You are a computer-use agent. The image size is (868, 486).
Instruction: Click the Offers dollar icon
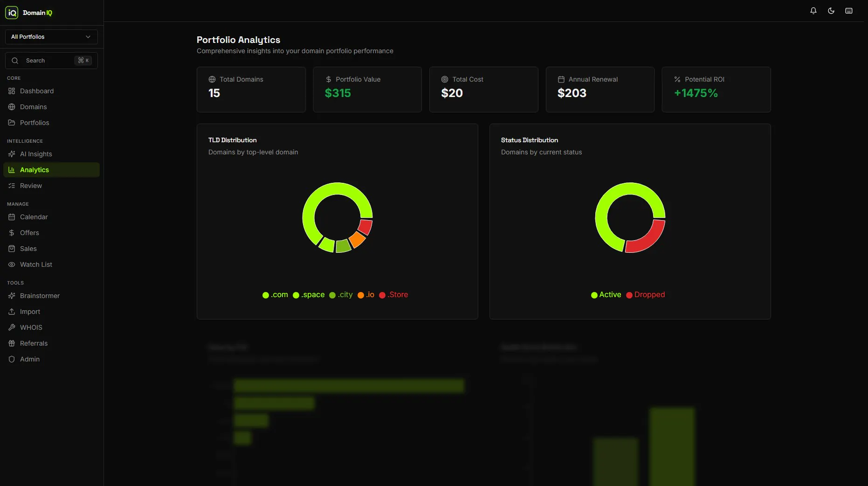pyautogui.click(x=12, y=233)
